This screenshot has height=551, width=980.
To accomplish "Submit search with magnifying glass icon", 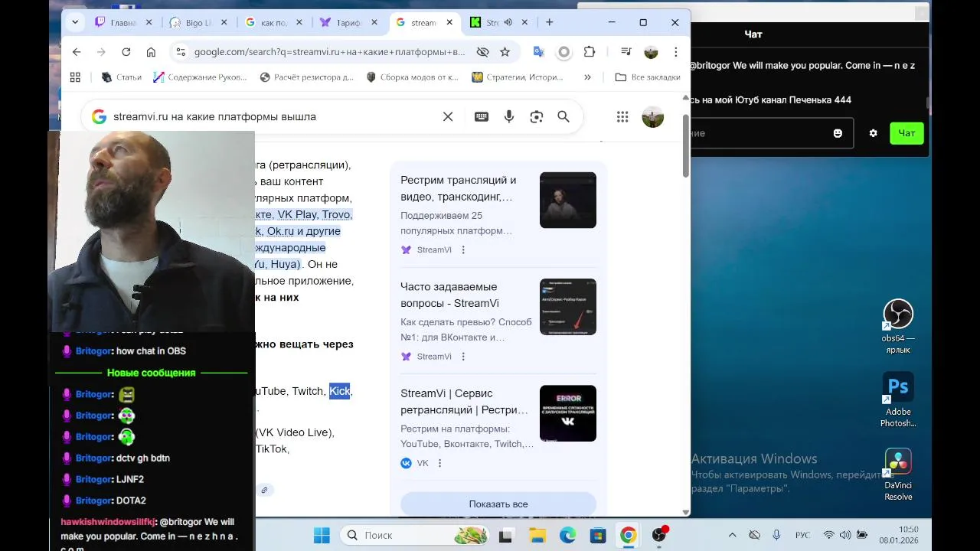I will click(563, 117).
